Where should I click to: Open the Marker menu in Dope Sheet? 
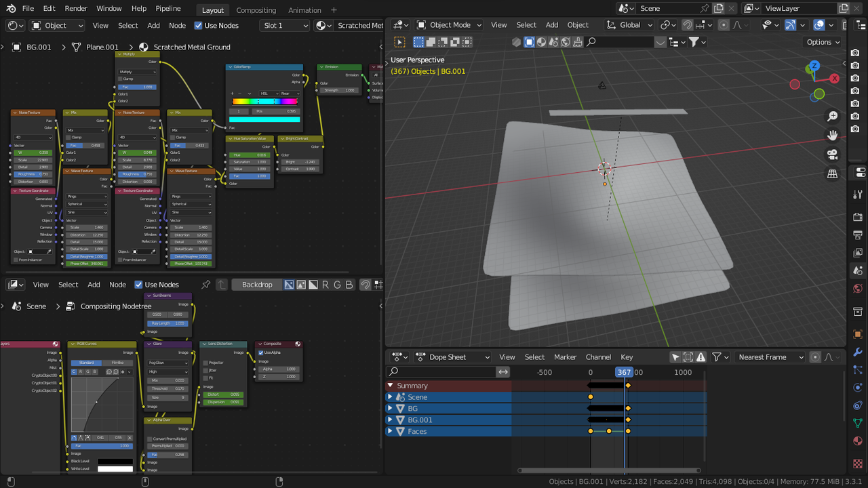pos(565,357)
